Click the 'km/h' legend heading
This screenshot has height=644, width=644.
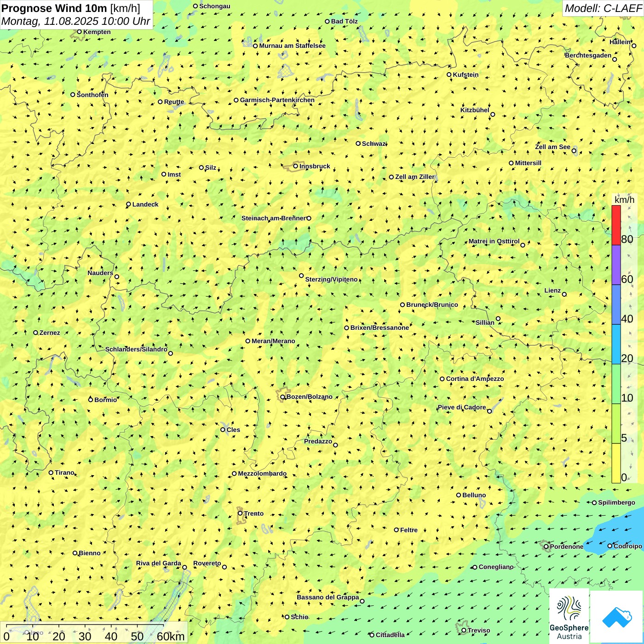point(624,200)
